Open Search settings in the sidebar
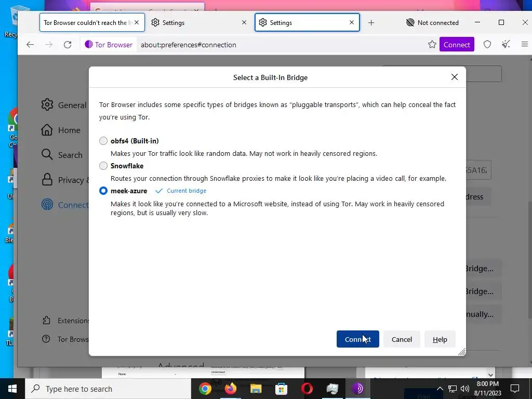532x399 pixels. click(x=62, y=155)
